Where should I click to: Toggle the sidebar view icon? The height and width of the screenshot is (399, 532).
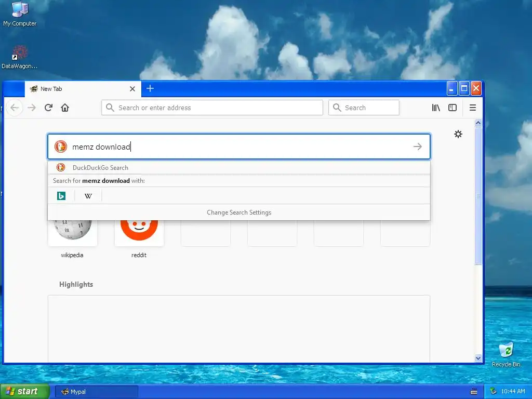tap(453, 108)
